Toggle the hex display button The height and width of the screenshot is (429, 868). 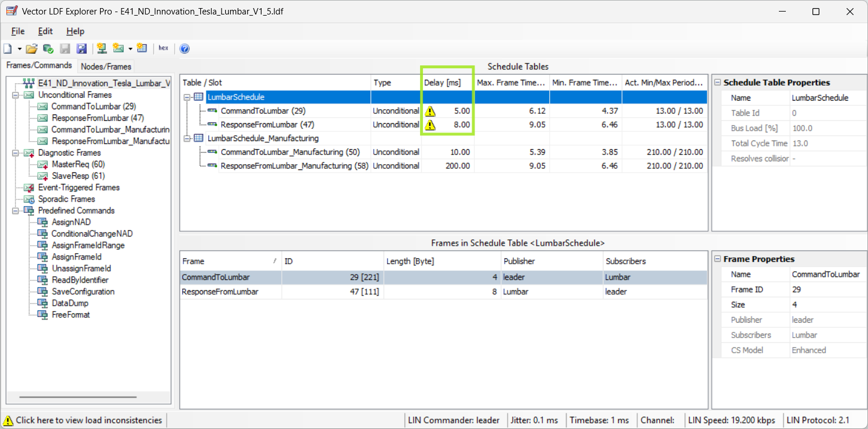(x=163, y=49)
